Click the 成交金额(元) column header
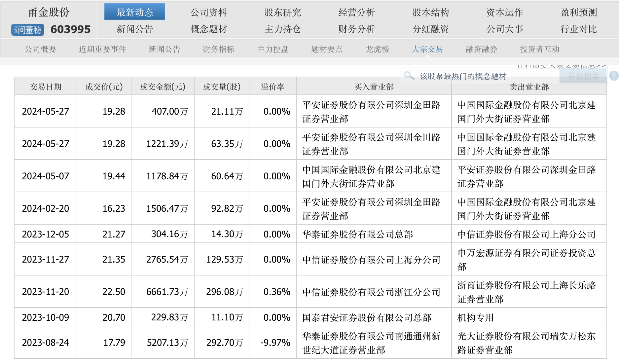619x364 pixels. [x=163, y=87]
